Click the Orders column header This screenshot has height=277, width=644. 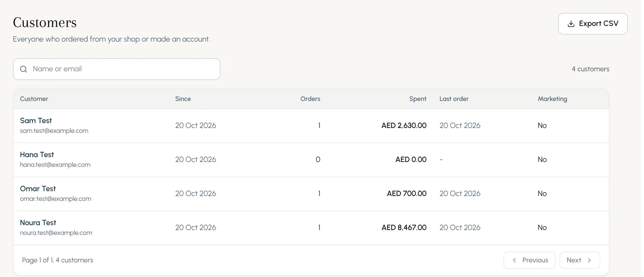point(310,99)
